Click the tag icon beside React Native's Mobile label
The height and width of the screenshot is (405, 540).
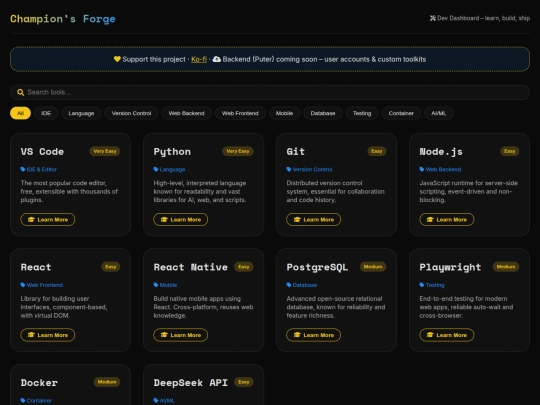156,285
